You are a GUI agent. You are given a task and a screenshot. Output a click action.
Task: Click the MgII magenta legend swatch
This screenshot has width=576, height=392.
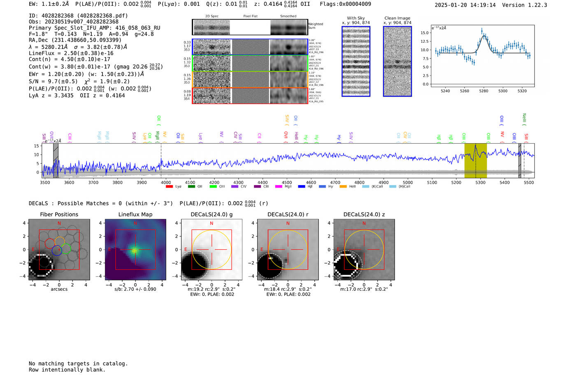pyautogui.click(x=279, y=186)
